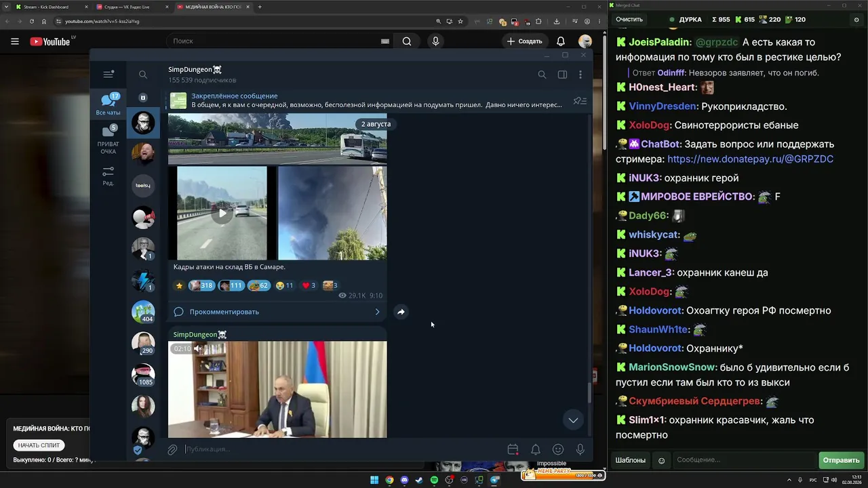Click 'НАЧАТЬ СПЛИТ' button
Viewport: 868px width, 488px height.
[x=39, y=445]
